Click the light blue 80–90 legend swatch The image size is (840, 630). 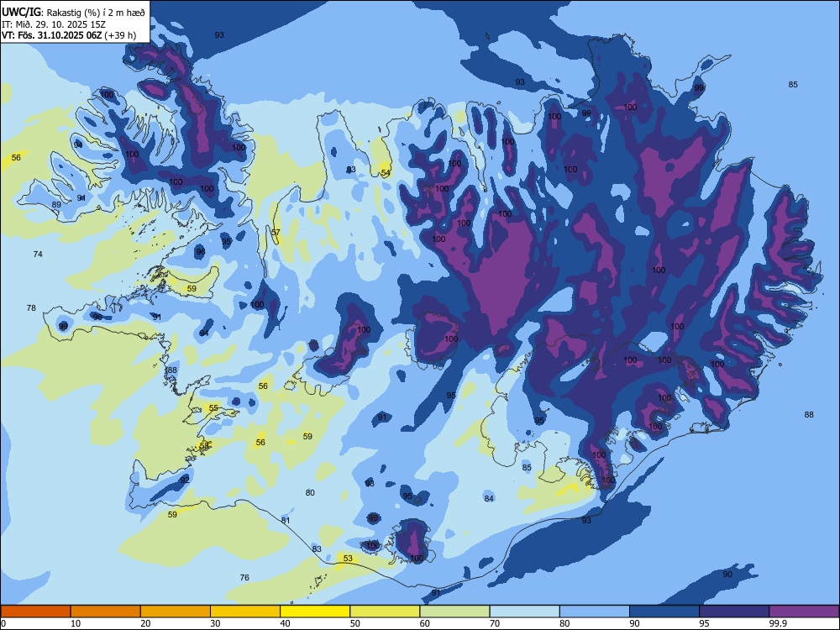tap(595, 612)
